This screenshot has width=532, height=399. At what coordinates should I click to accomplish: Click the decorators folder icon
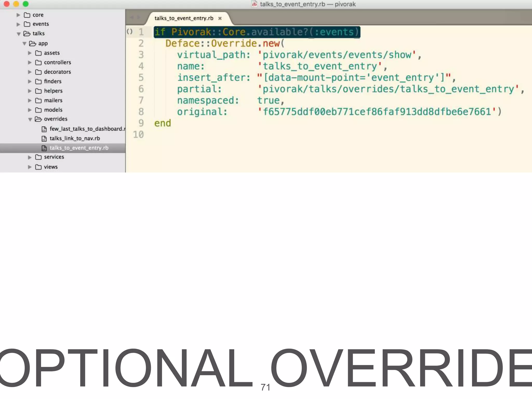coord(38,72)
